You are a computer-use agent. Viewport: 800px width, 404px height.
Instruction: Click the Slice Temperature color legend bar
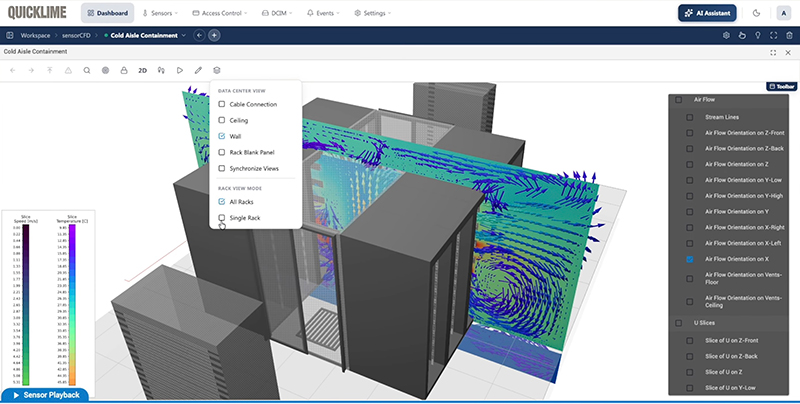point(72,305)
